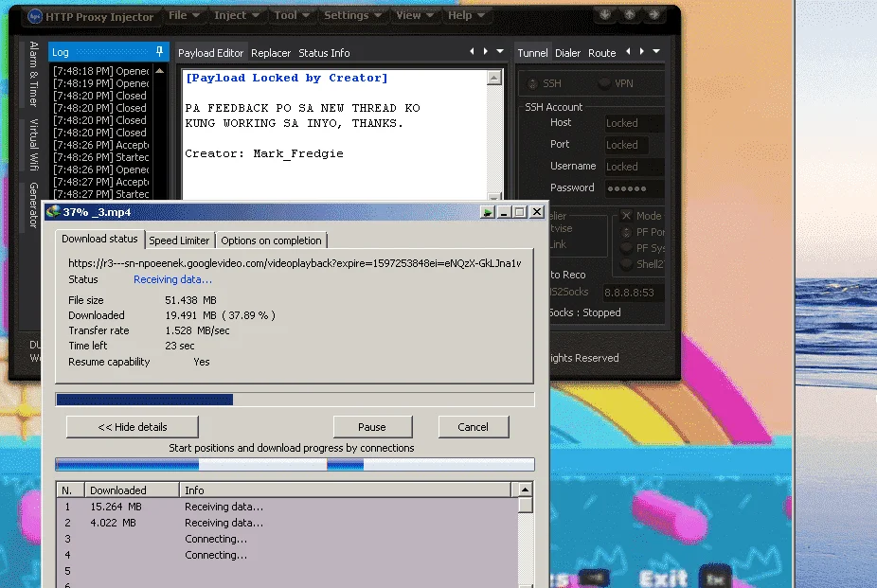Click the right-arrow button in HTTP Proxy Injector title bar
The image size is (877, 588).
[653, 14]
